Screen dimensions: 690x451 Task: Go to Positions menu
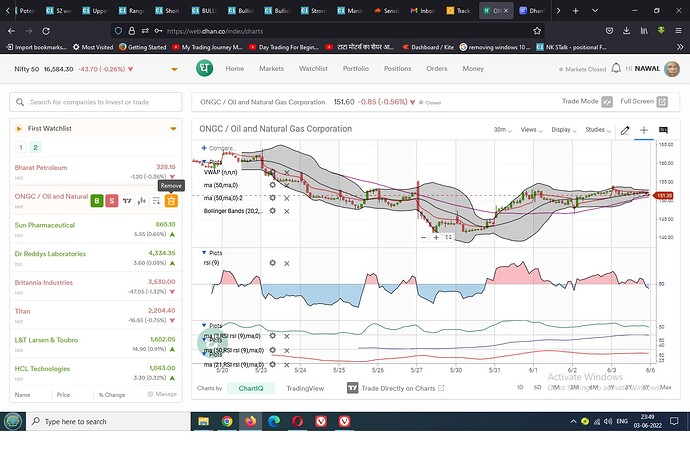[397, 68]
